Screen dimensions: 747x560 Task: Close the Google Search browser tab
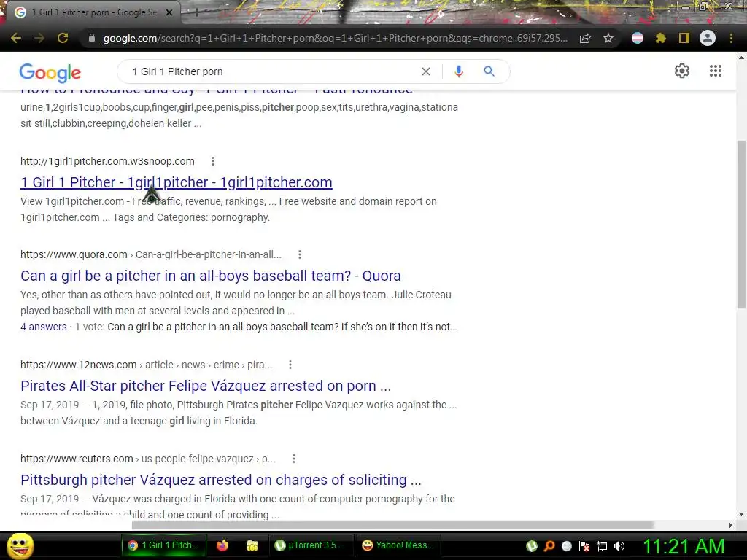169,12
